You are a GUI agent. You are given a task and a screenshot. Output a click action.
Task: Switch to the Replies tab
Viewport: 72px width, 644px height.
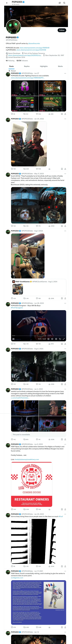pyautogui.click(x=27, y=66)
